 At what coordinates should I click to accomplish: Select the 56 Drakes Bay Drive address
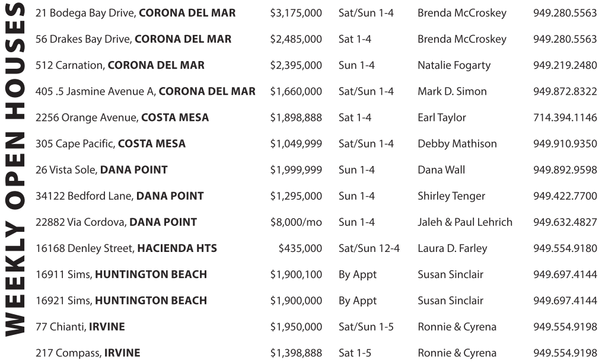point(133,39)
